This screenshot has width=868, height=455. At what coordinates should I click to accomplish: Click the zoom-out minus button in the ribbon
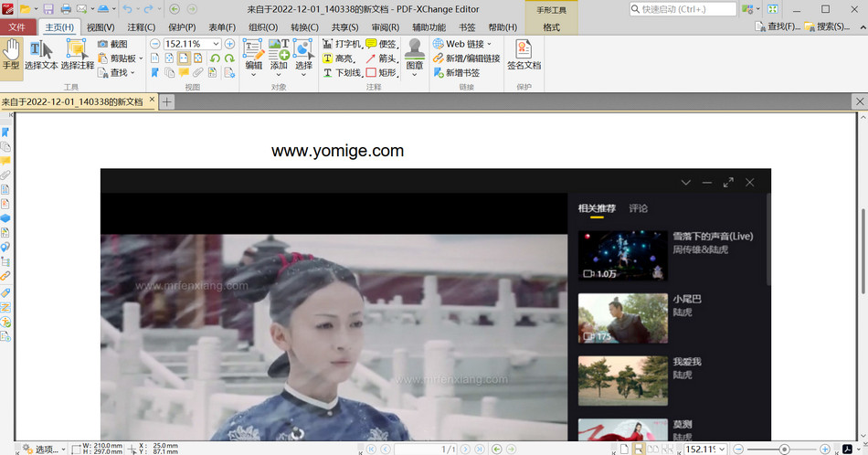click(x=154, y=44)
